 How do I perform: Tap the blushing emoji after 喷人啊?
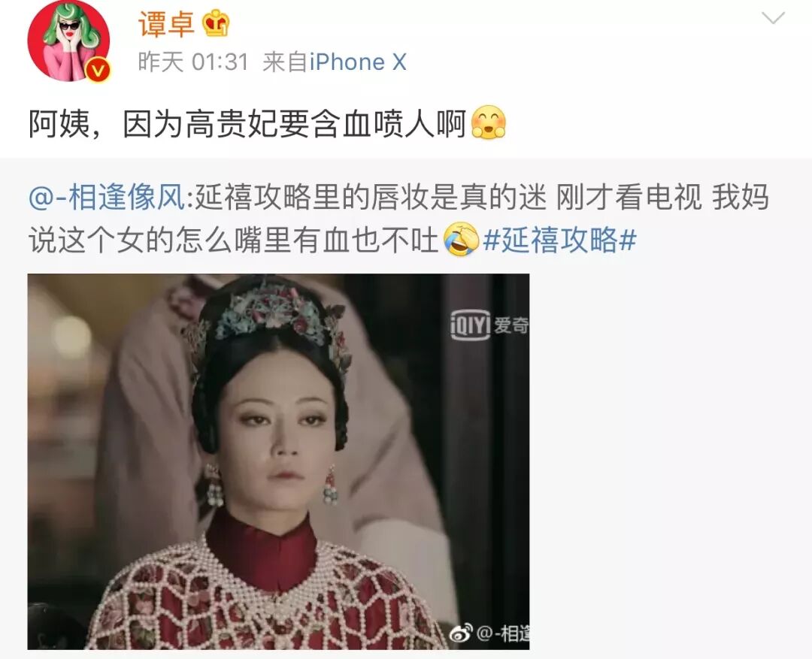(489, 122)
